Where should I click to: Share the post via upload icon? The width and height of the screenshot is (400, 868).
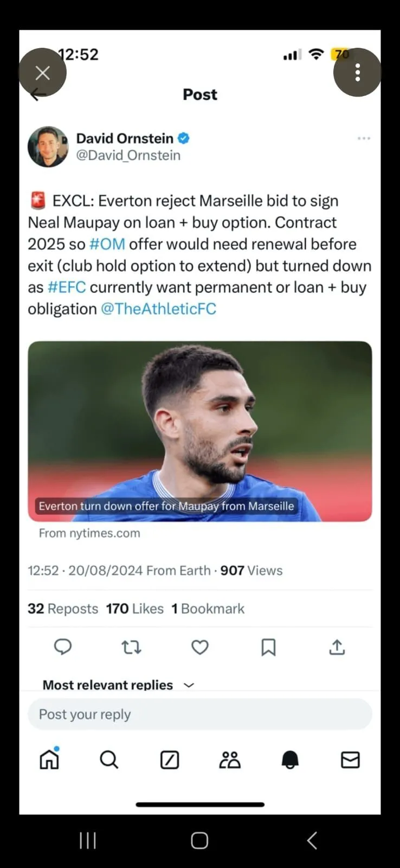point(337,647)
